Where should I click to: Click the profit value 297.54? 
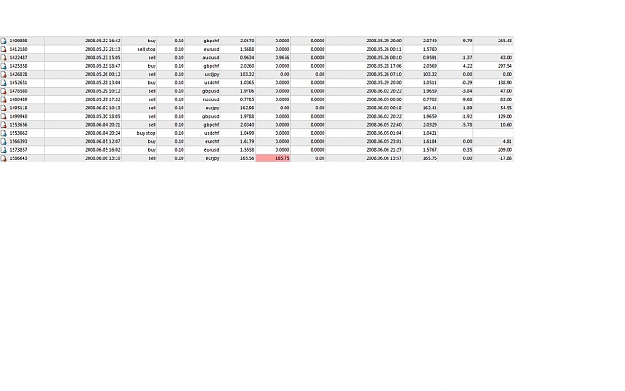[505, 66]
